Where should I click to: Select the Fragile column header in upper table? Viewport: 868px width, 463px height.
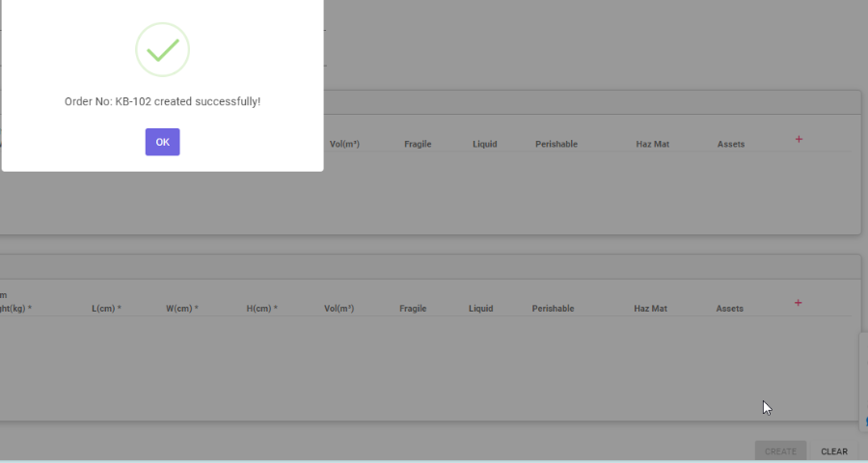(418, 145)
